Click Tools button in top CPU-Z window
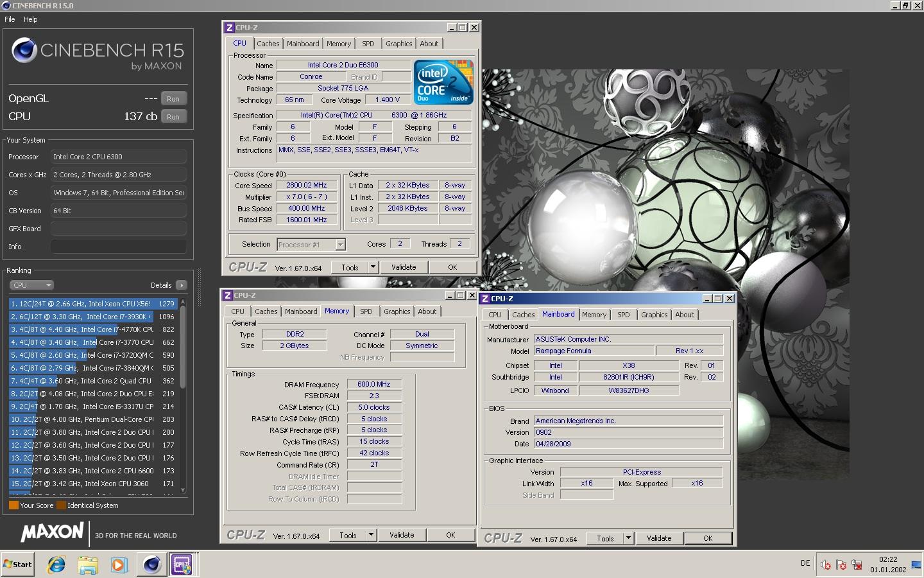The width and height of the screenshot is (924, 578). (350, 268)
